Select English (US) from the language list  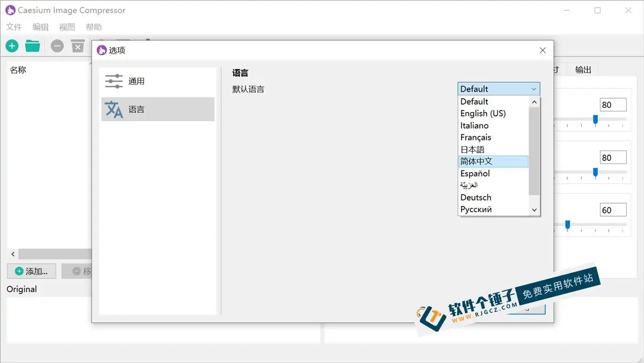(x=493, y=113)
